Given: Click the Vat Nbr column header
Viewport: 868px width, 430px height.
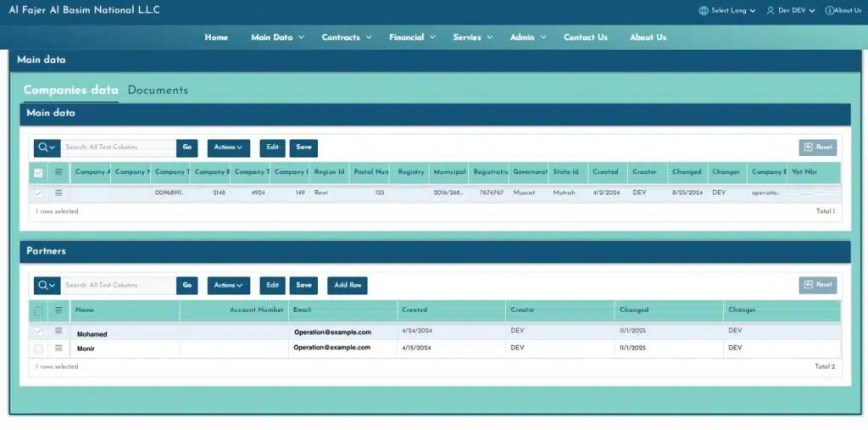Looking at the screenshot, I should tap(814, 172).
